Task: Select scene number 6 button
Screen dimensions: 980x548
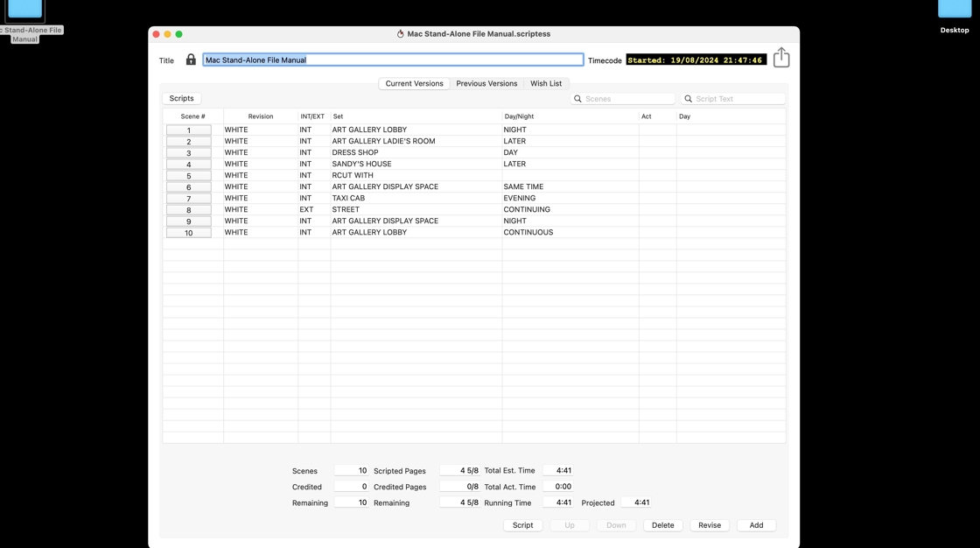Action: (x=189, y=187)
